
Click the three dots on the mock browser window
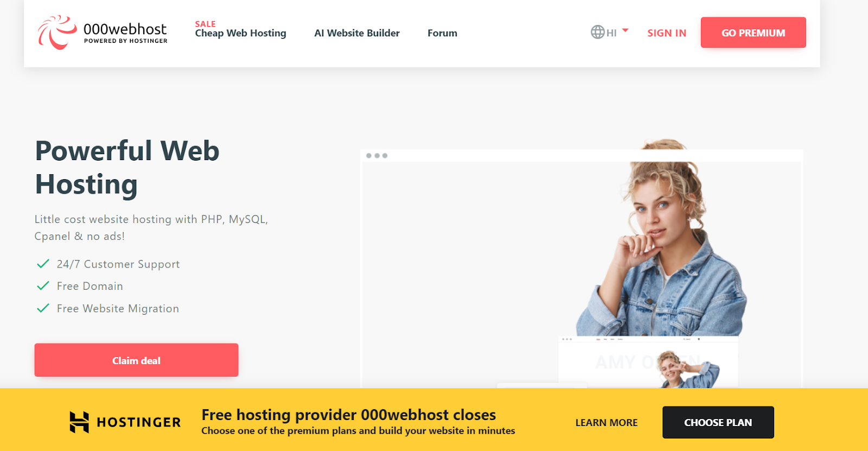[376, 156]
